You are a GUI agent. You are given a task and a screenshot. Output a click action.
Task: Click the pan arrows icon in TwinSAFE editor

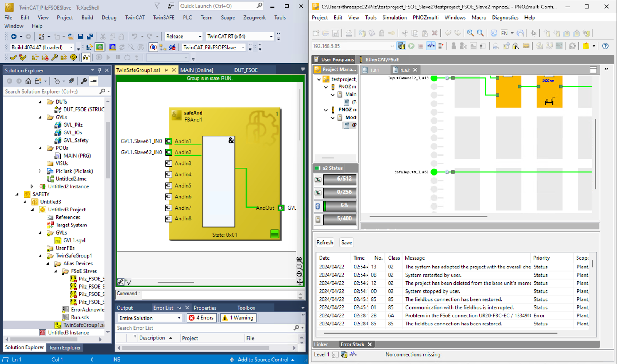pos(299,282)
